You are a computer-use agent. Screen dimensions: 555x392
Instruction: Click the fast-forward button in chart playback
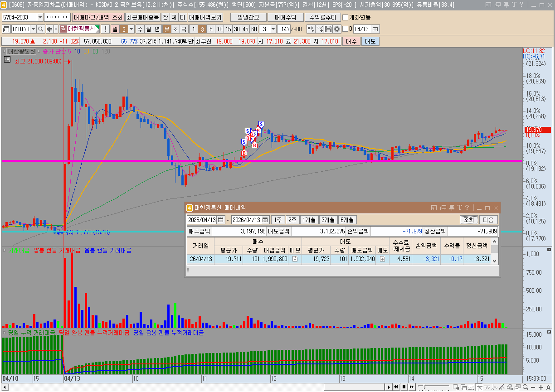(412, 387)
